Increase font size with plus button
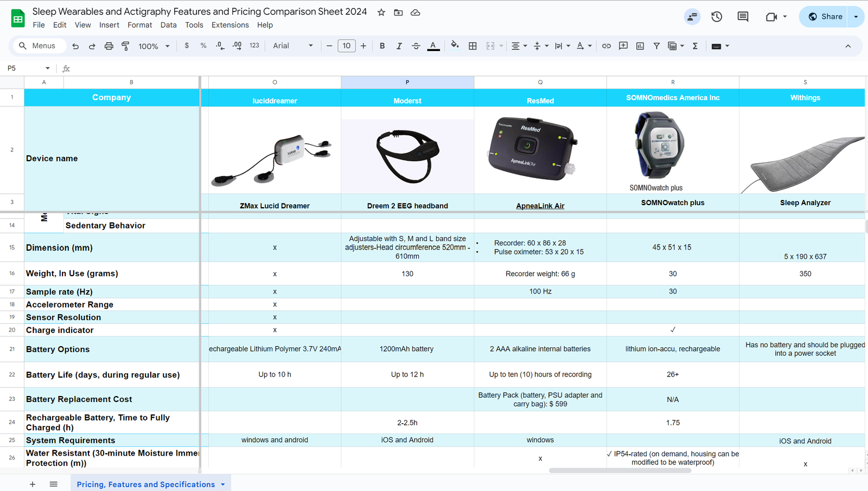Screen dimensions: 868x491 [363, 46]
